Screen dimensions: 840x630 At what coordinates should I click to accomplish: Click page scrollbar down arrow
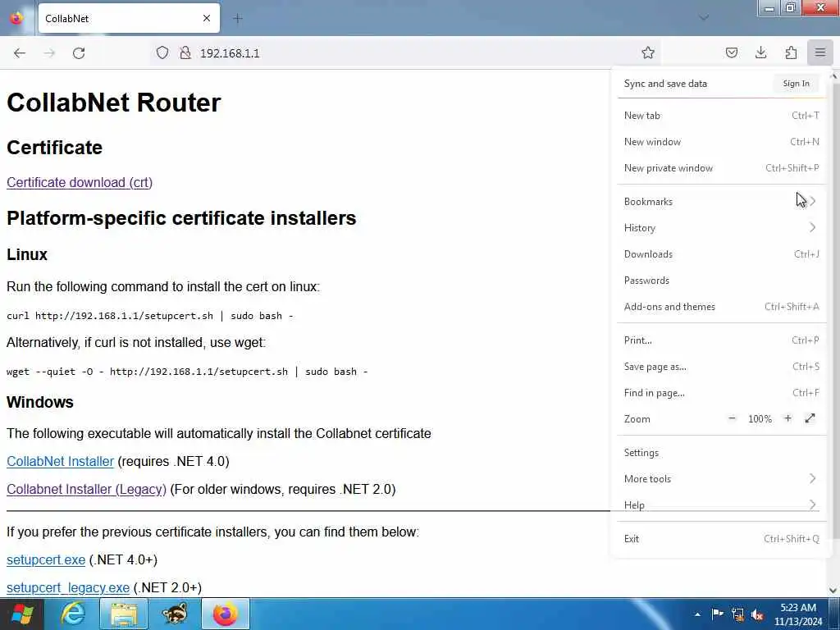[833, 591]
